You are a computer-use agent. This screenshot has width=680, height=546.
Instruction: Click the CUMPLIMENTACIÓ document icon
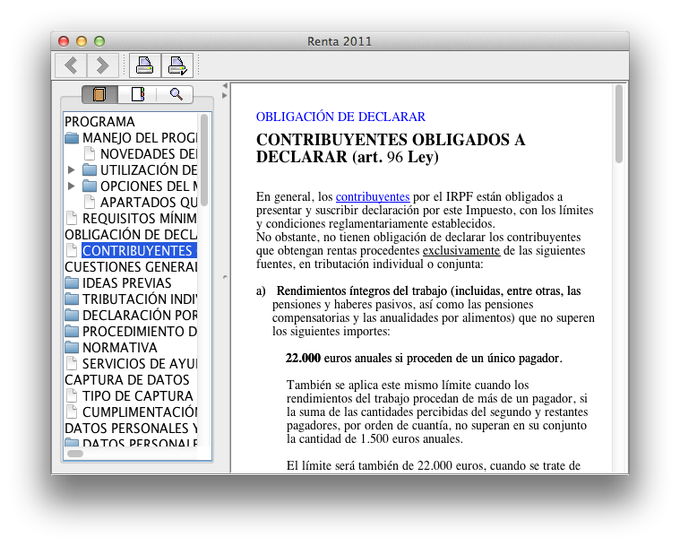(x=72, y=412)
